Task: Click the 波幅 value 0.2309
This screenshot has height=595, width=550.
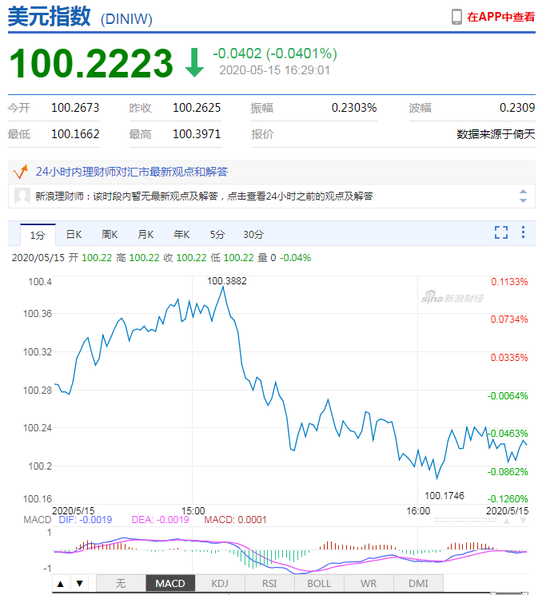Action: point(517,108)
